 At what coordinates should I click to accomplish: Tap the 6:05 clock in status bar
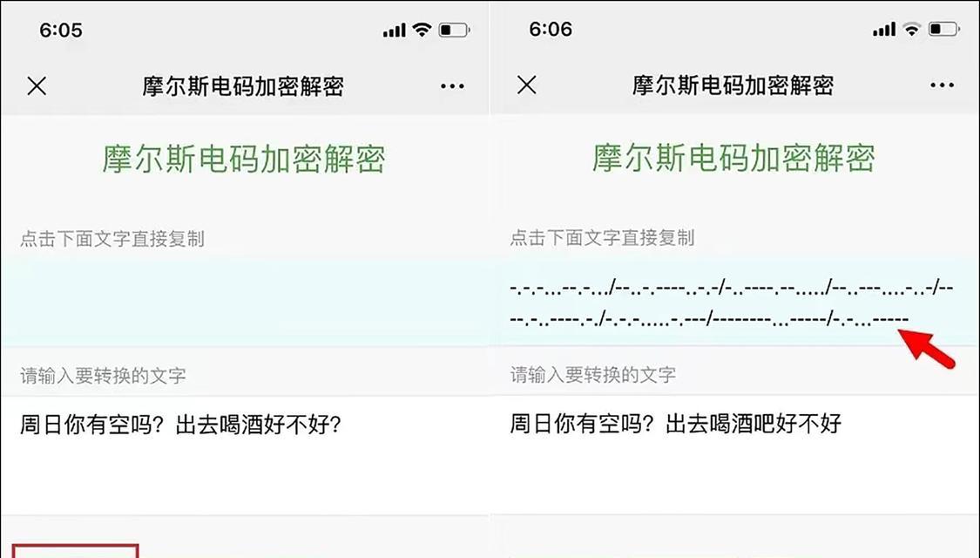point(61,30)
